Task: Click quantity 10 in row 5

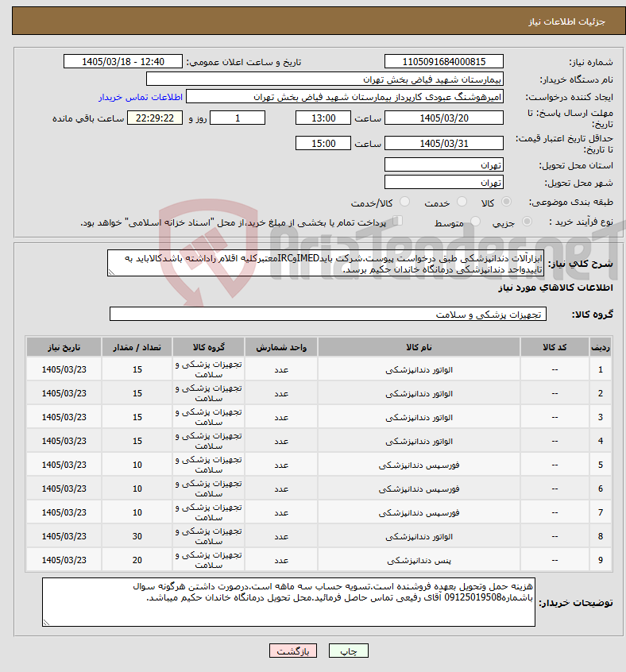Action: (137, 465)
